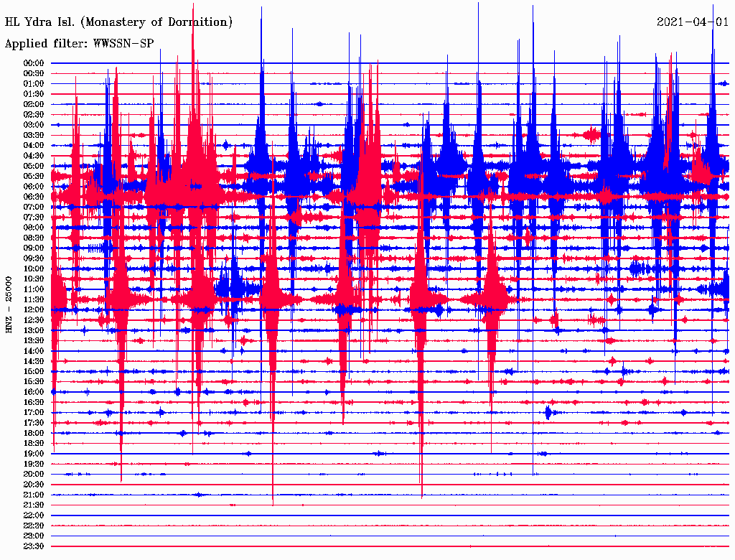The image size is (735, 560).
Task: Click the date '2021-04-01'
Action: (693, 22)
